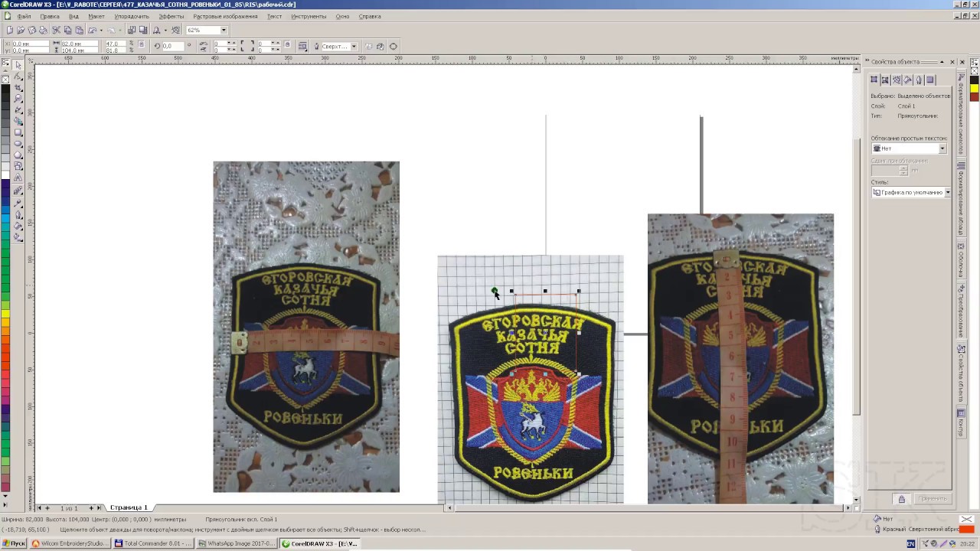Open the Макет menu

[x=96, y=16]
